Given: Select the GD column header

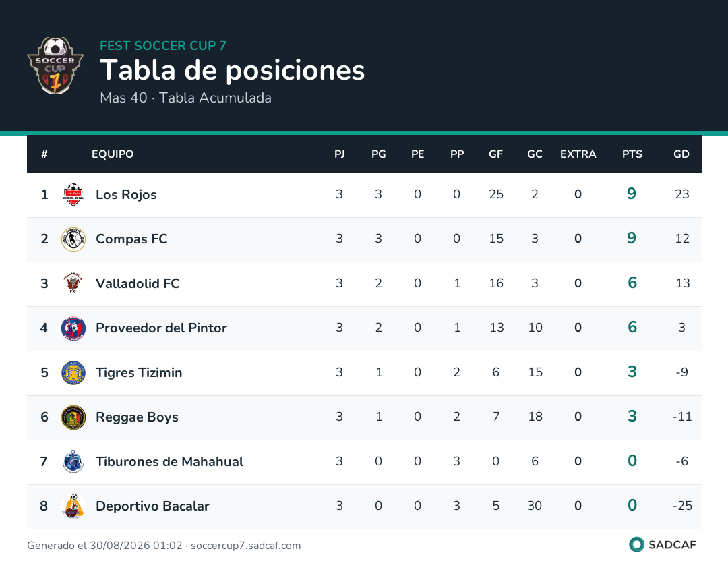Looking at the screenshot, I should pos(681,154).
